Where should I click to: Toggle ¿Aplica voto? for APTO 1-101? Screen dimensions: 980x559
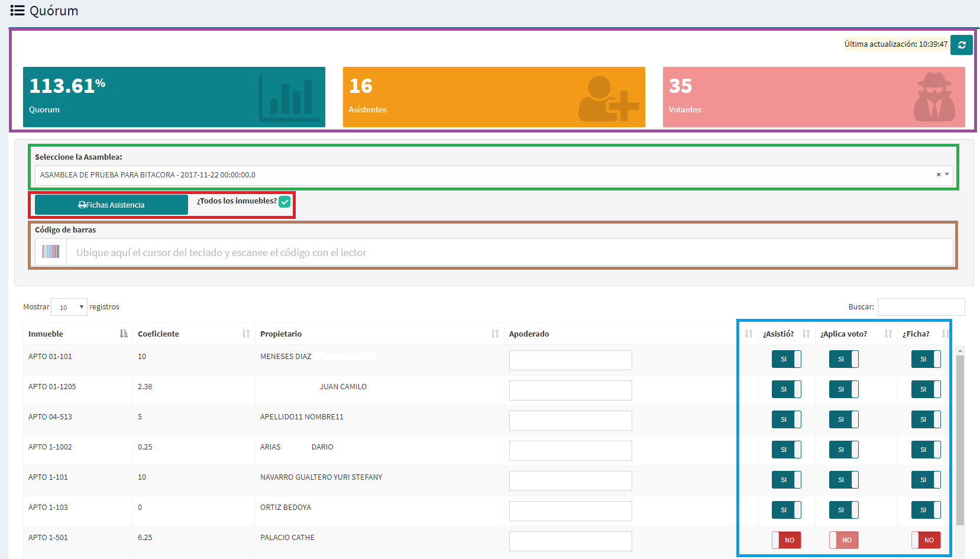(x=843, y=480)
